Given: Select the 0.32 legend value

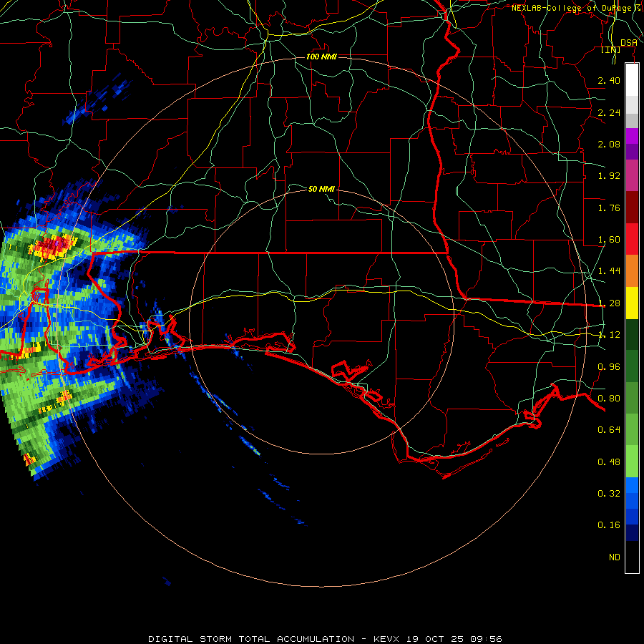Looking at the screenshot, I should pyautogui.click(x=609, y=494).
